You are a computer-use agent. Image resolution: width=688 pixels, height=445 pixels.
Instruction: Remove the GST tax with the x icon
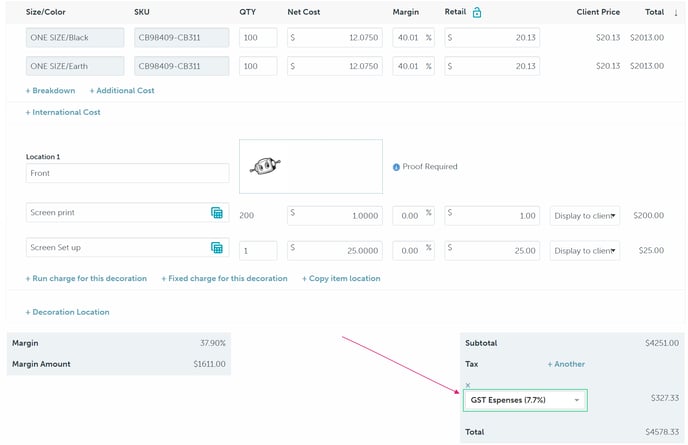pyautogui.click(x=467, y=385)
